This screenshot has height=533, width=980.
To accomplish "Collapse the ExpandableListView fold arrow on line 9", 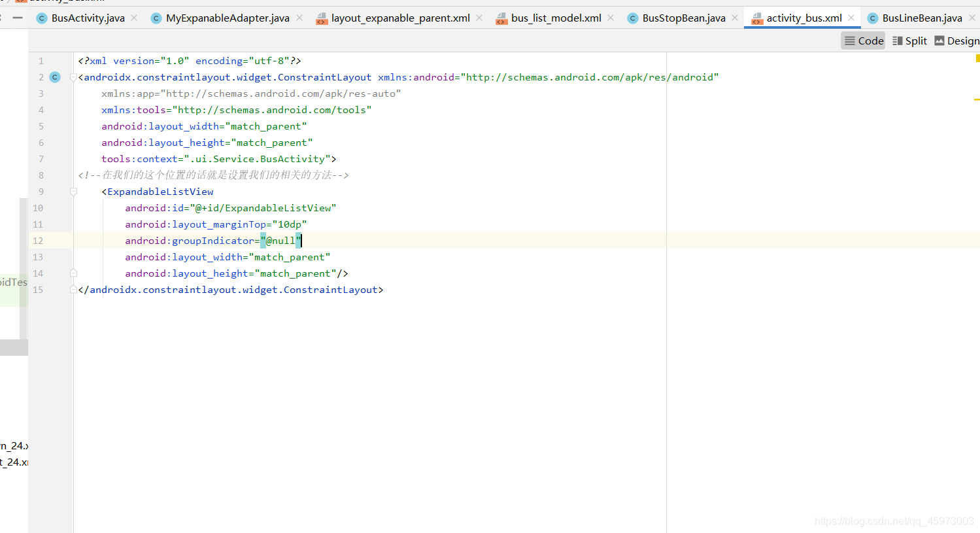I will pyautogui.click(x=73, y=191).
